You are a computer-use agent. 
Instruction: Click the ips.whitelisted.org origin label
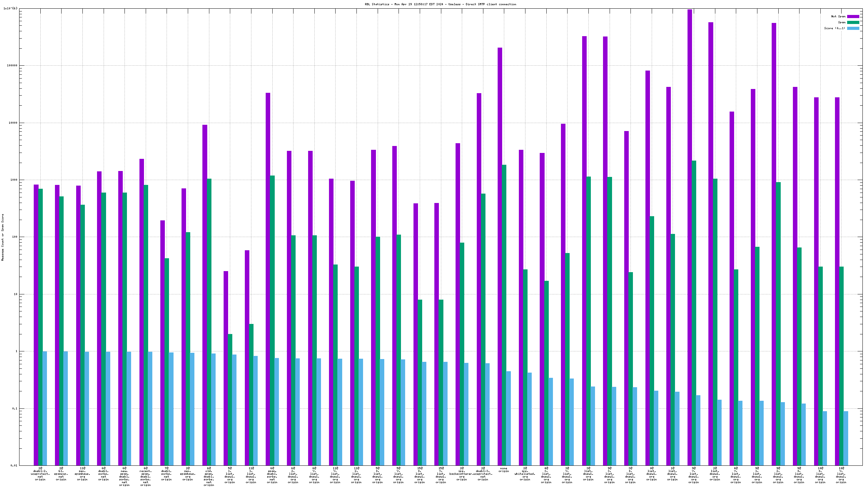click(x=525, y=474)
